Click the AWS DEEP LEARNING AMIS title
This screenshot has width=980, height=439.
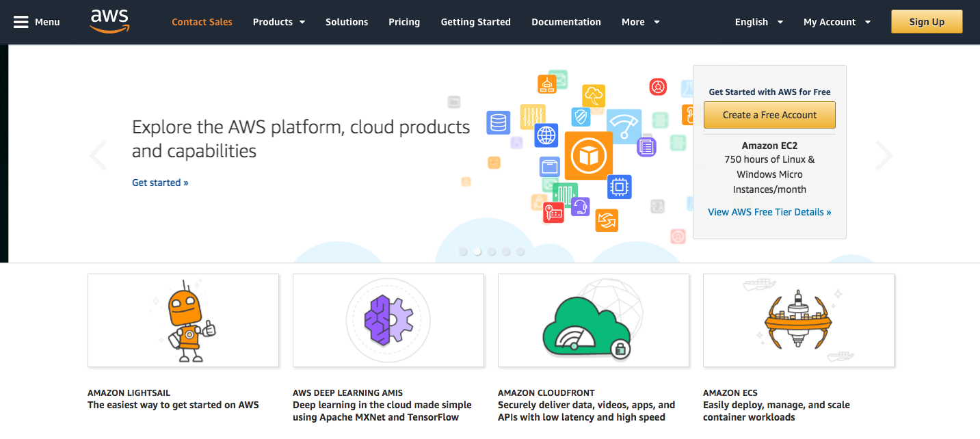click(x=347, y=393)
